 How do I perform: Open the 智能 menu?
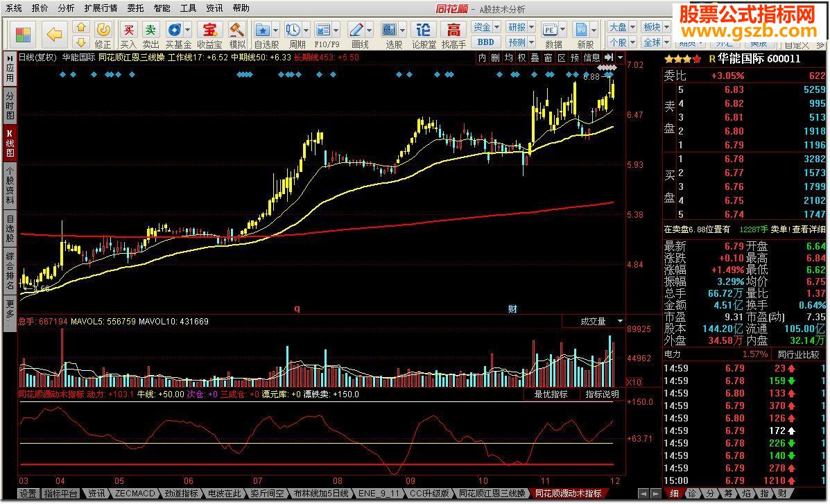(162, 8)
